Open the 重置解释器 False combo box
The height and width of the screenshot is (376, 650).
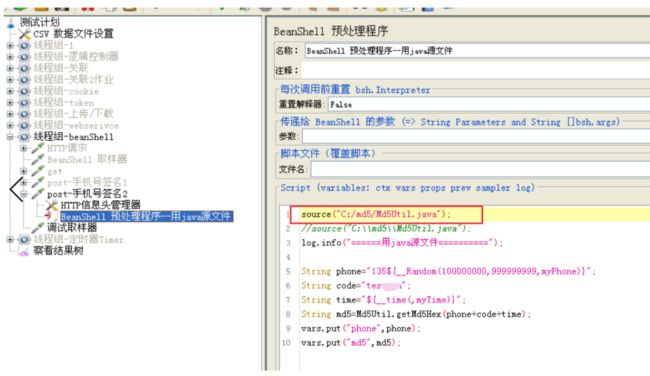[x=489, y=104]
